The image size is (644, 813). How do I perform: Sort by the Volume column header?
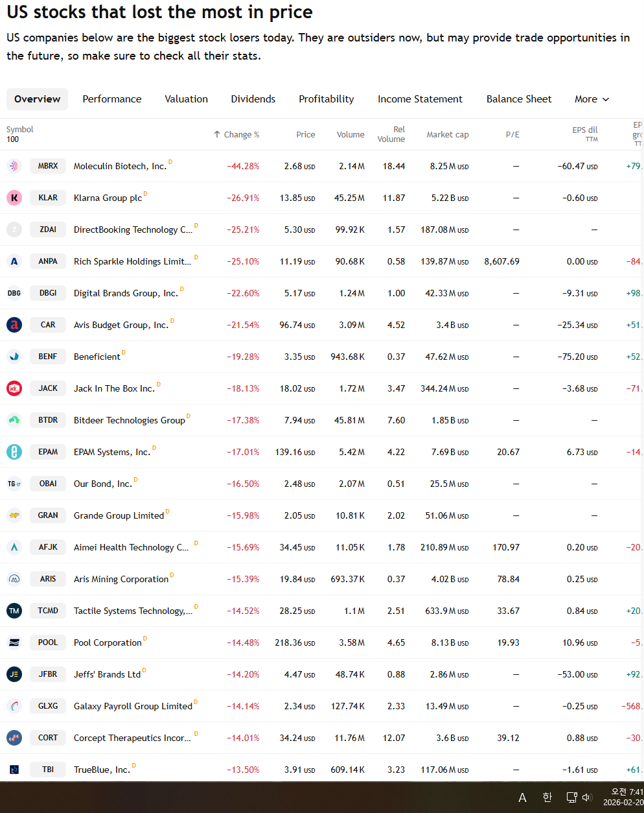coord(351,134)
